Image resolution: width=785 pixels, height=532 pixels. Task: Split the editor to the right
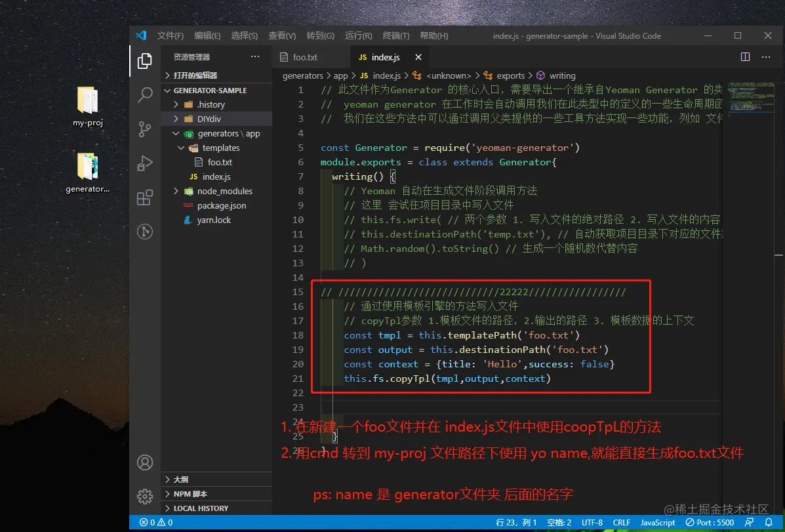745,56
